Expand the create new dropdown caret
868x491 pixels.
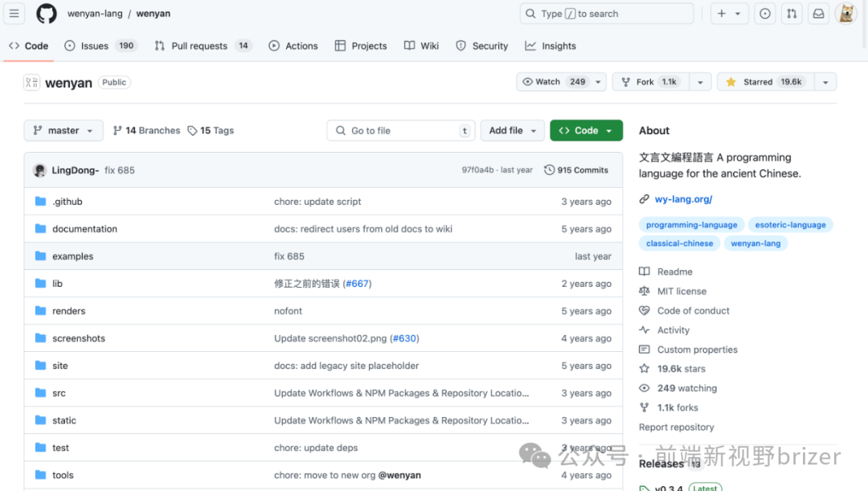coord(738,14)
